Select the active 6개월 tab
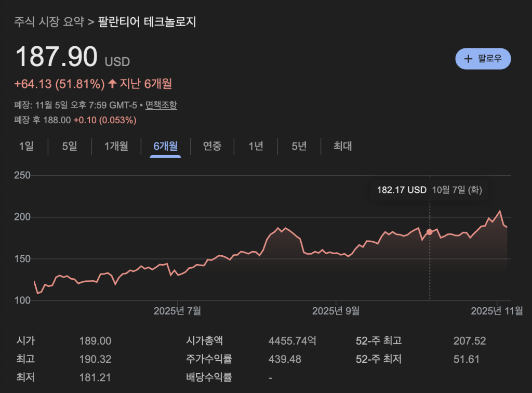Viewport: 532px width, 393px height. coord(165,146)
